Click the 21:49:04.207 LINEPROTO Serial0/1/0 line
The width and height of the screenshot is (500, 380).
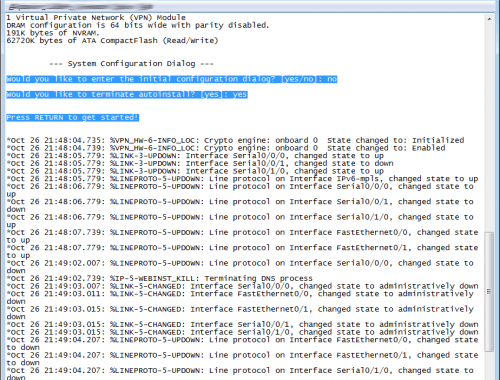click(240, 373)
